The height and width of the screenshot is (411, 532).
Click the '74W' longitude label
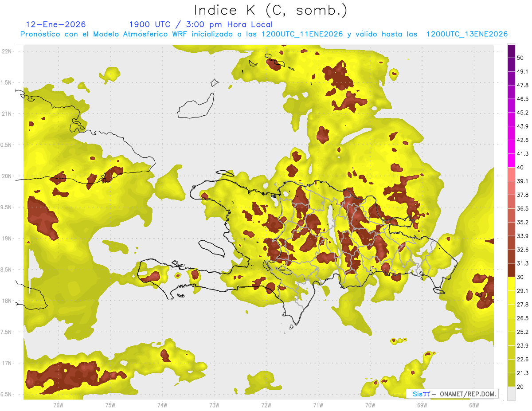pos(162,405)
